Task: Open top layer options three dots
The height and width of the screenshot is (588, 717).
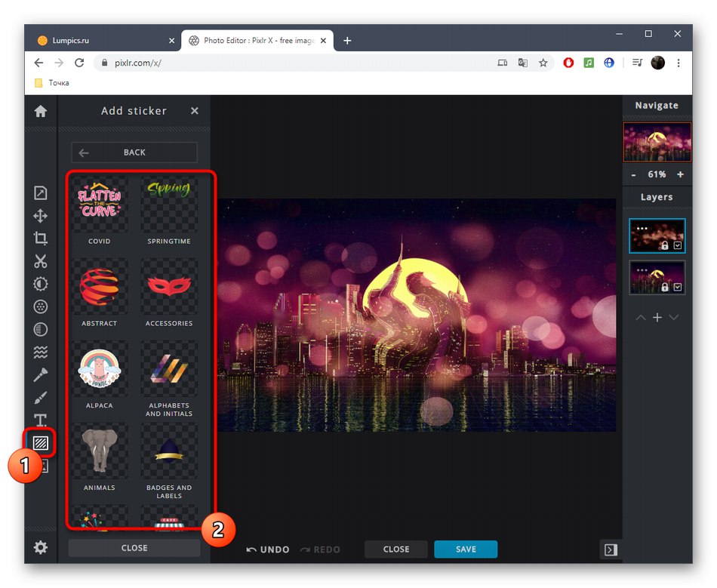Action: (x=642, y=228)
